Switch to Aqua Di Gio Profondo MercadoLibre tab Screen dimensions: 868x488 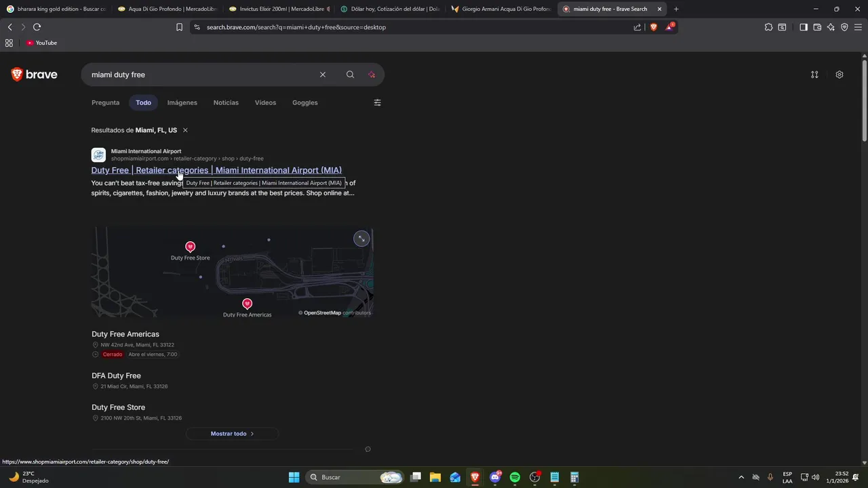pos(167,9)
